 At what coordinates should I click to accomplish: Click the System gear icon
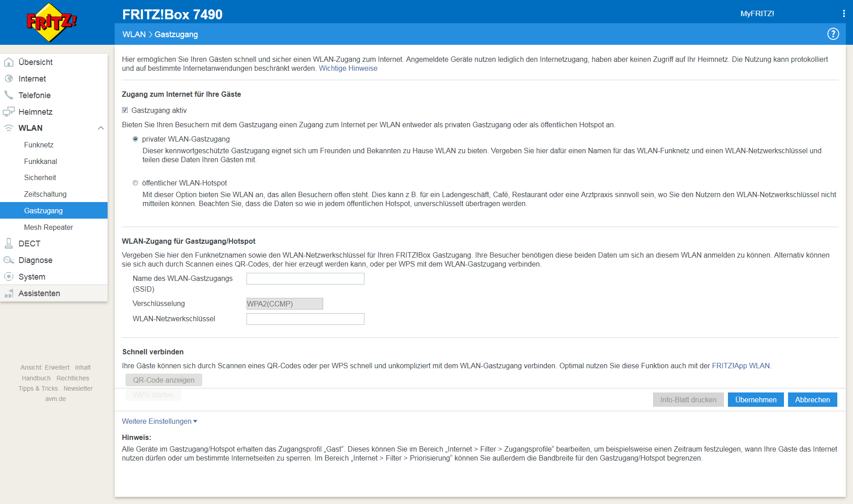click(9, 276)
